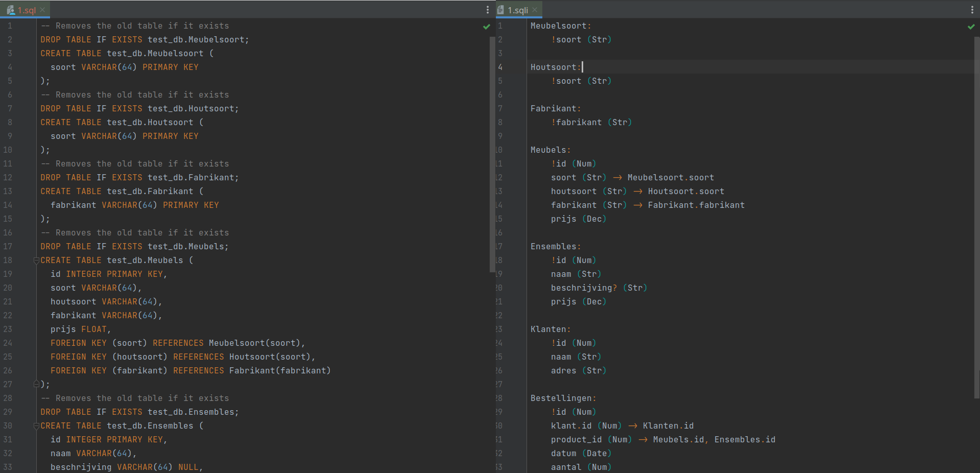Collapse the CREATE TABLE test_db.Meubels block
The height and width of the screenshot is (473, 980).
tap(36, 261)
